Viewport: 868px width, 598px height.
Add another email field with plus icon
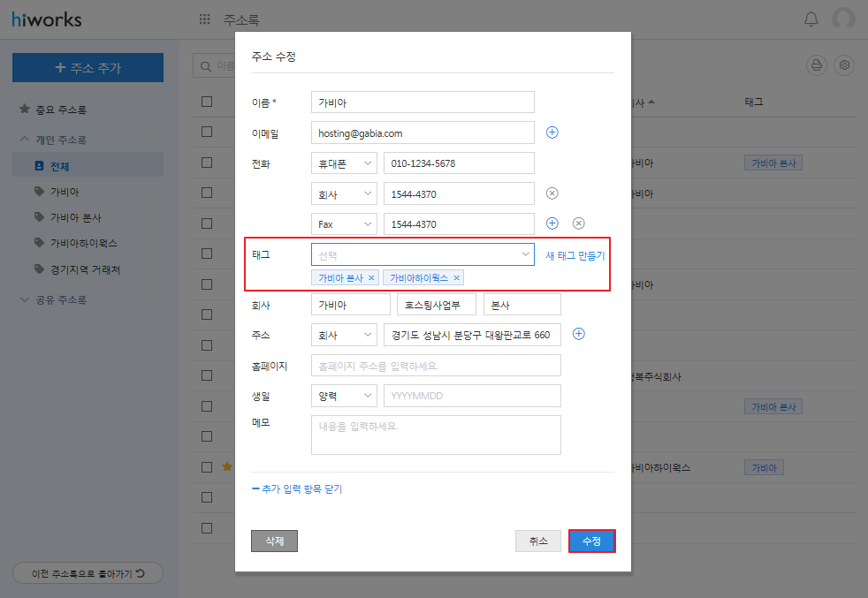click(552, 132)
